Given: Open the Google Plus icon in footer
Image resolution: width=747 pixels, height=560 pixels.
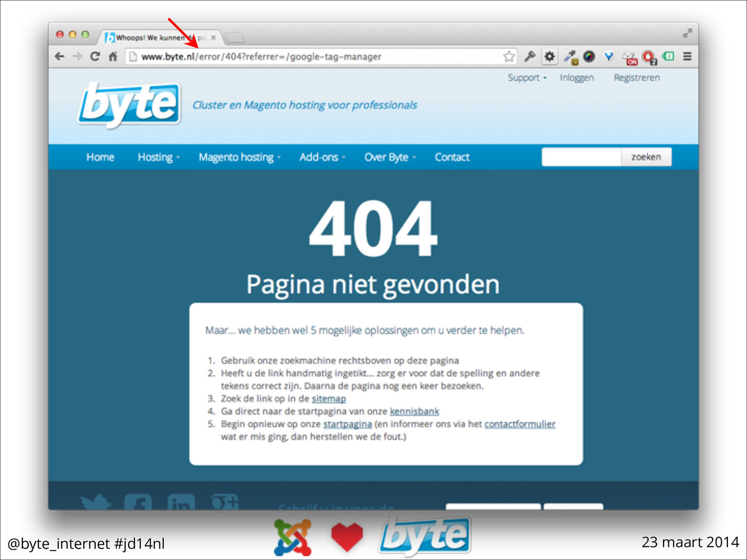Looking at the screenshot, I should coord(225,502).
